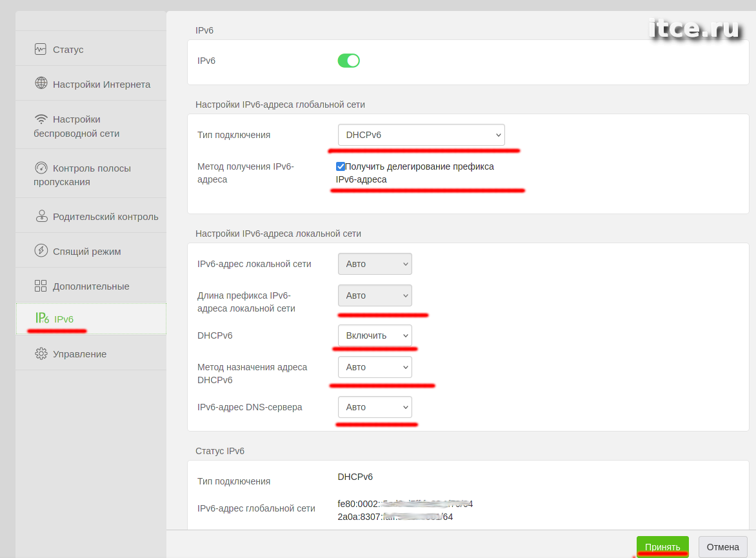Click the 'Метод назначения адреса DHCPv6' label
Screen dimensions: 756x558
coord(252,374)
